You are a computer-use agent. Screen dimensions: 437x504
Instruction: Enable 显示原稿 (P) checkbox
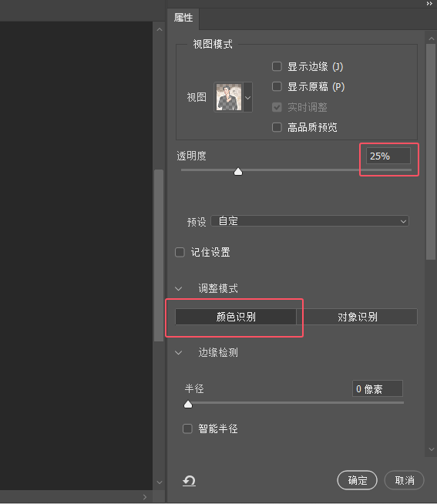(x=277, y=86)
